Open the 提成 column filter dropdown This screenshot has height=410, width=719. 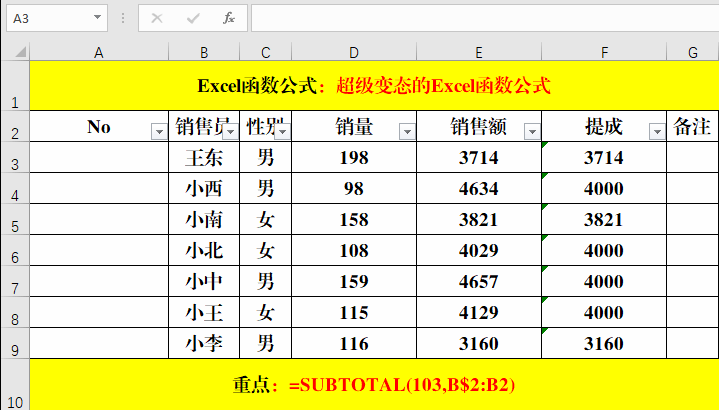click(x=657, y=132)
